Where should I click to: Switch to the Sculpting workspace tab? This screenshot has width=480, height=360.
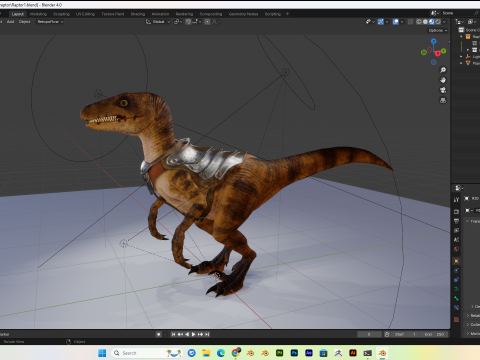pos(61,14)
